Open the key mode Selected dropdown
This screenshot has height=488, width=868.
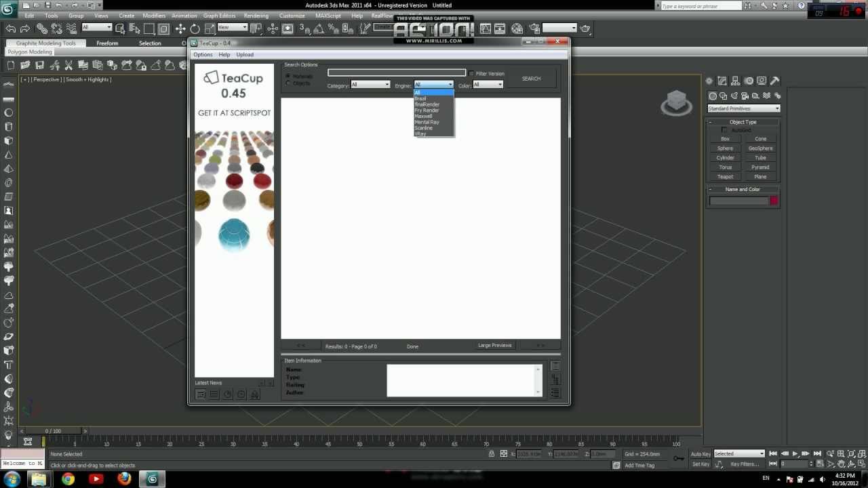pos(739,453)
